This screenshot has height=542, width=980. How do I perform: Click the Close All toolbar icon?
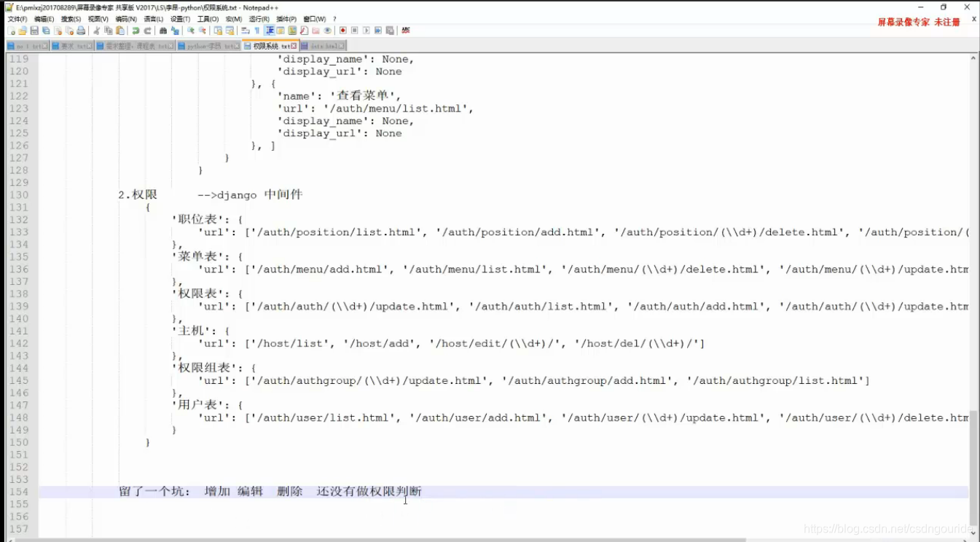69,31
